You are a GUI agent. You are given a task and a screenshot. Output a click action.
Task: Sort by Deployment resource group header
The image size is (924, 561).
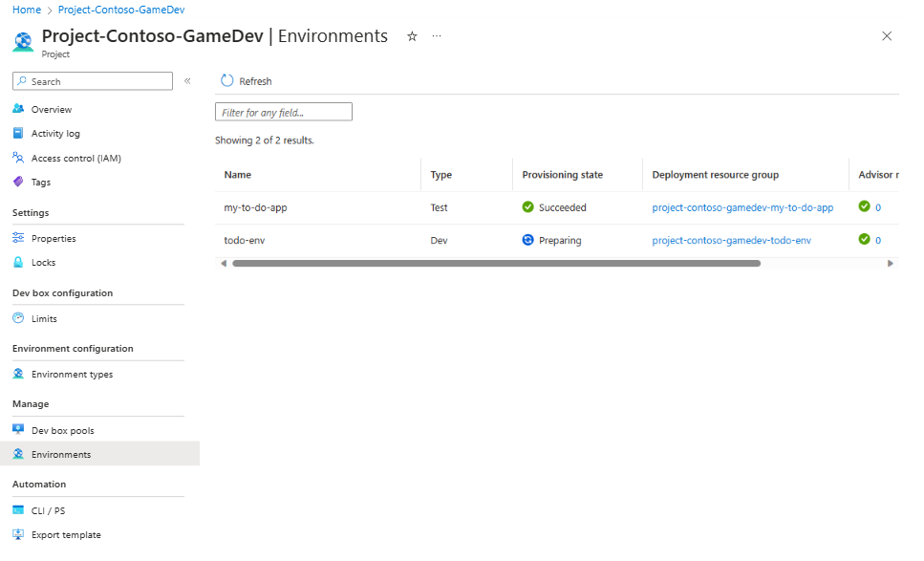[x=716, y=175]
